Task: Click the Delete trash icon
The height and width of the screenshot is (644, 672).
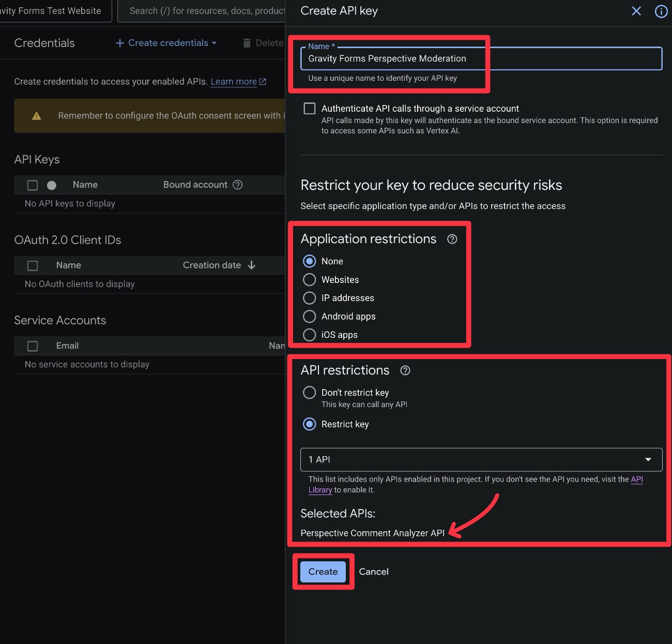Action: [247, 42]
